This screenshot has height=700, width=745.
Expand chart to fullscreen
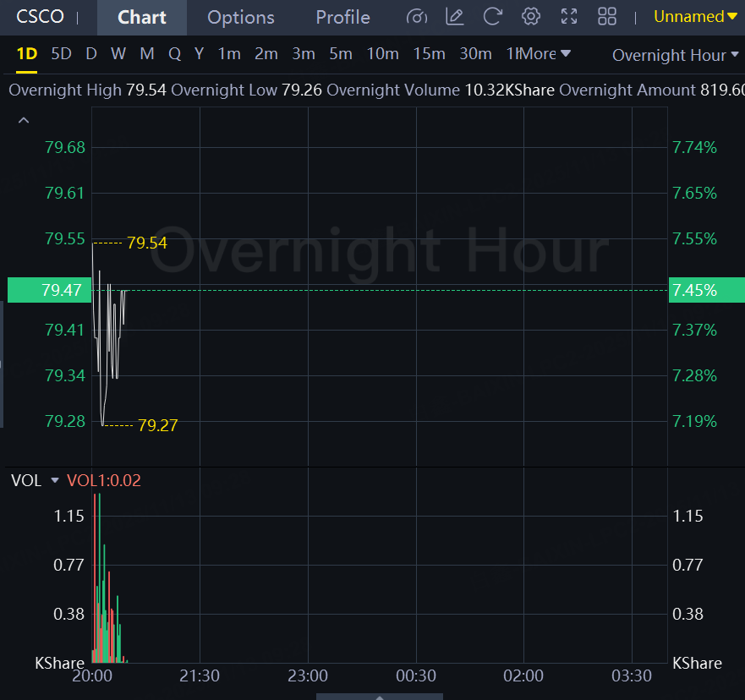[569, 17]
